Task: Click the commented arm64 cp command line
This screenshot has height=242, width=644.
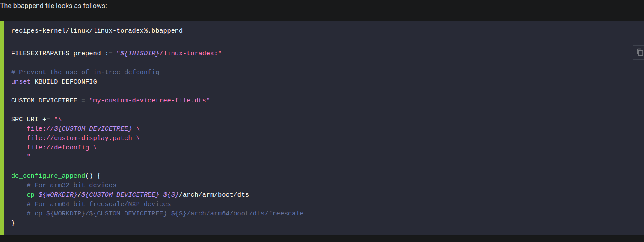Action: pyautogui.click(x=165, y=213)
